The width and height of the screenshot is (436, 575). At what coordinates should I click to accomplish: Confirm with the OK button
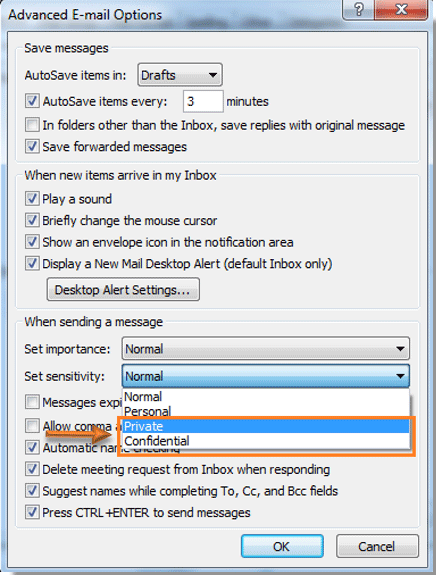[282, 546]
